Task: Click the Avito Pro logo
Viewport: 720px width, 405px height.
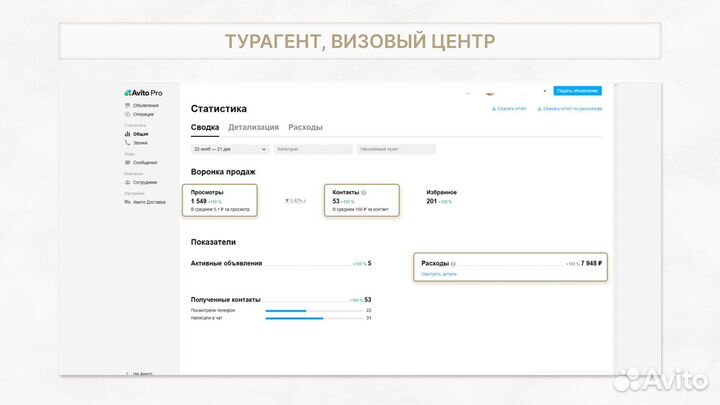Action: tap(143, 93)
